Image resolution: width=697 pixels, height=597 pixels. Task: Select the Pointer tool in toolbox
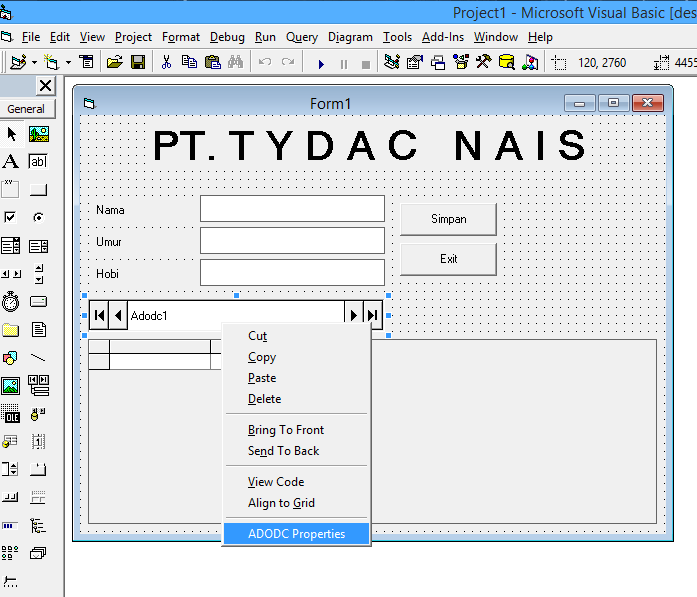click(x=12, y=134)
